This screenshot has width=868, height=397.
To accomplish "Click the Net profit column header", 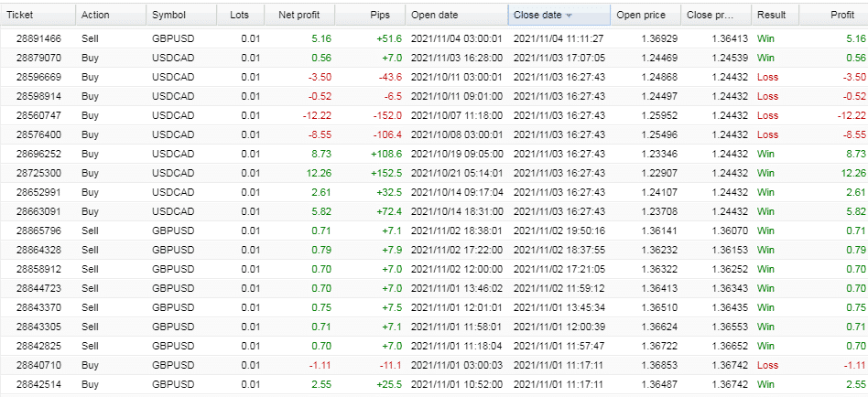I will (x=299, y=15).
